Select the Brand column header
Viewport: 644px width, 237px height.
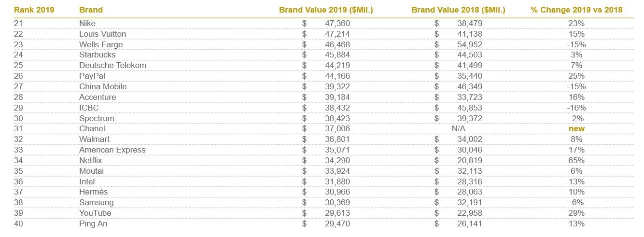coord(91,10)
